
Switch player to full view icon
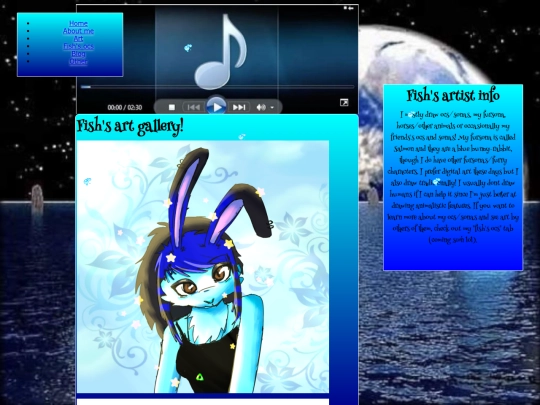[344, 102]
